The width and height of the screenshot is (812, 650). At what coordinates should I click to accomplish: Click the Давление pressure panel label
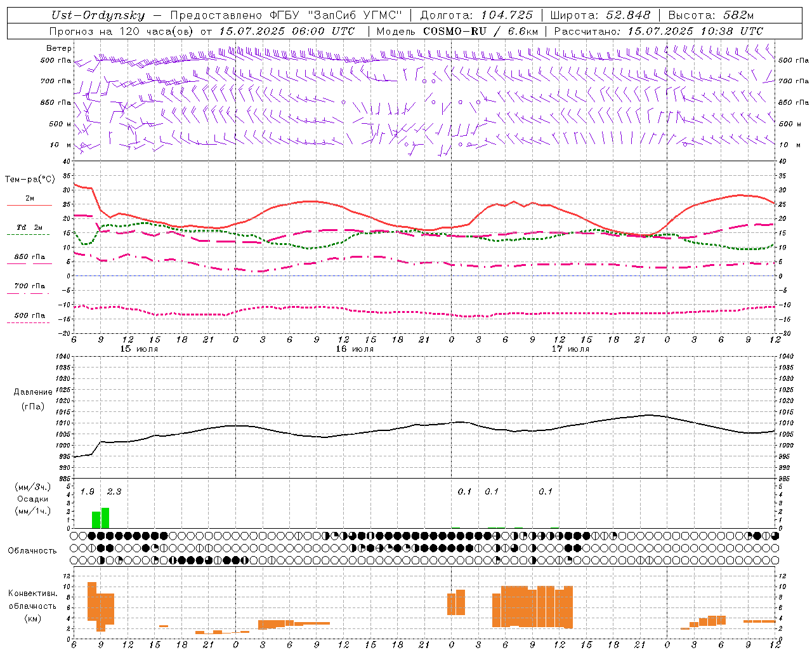pyautogui.click(x=32, y=392)
